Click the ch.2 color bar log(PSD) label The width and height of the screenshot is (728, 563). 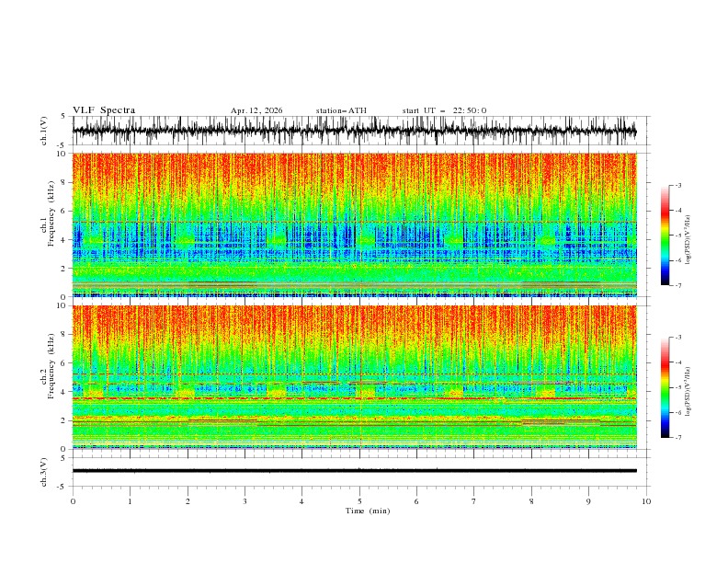[x=688, y=392]
